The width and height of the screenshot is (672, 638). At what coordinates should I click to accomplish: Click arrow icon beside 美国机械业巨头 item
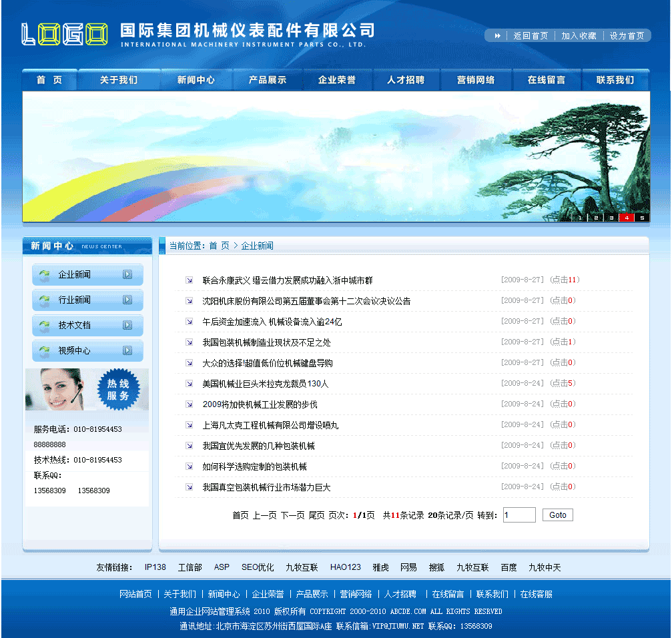189,384
